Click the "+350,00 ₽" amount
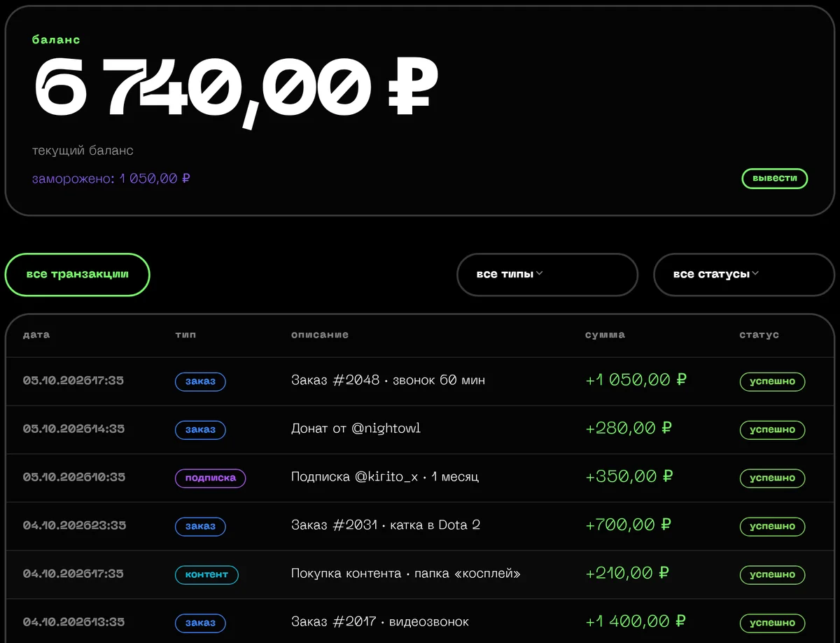The height and width of the screenshot is (643, 840). (629, 477)
